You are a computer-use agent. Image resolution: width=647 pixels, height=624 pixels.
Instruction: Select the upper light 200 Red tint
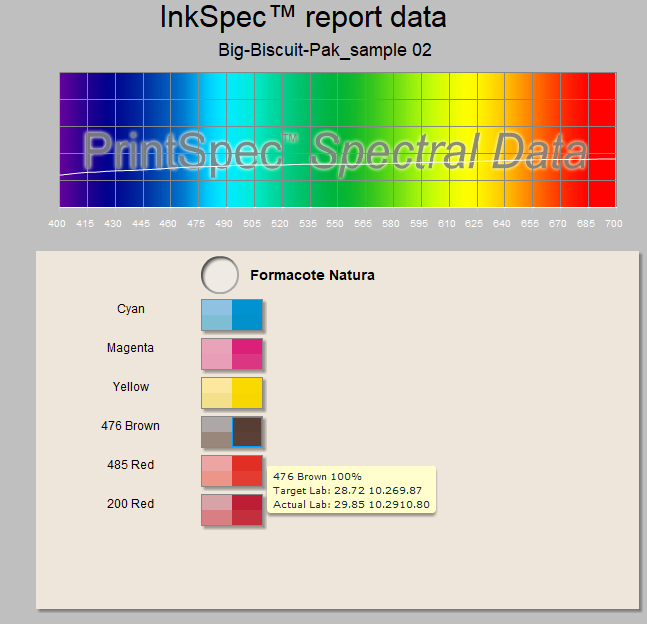click(217, 502)
